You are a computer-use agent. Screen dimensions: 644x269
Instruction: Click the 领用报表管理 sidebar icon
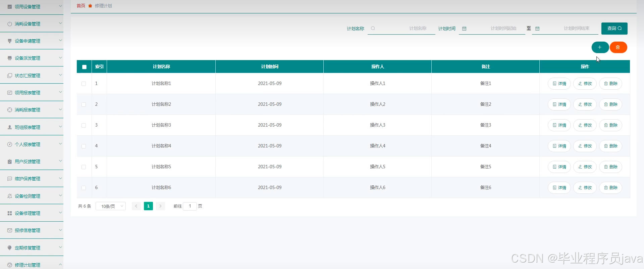coord(10,93)
